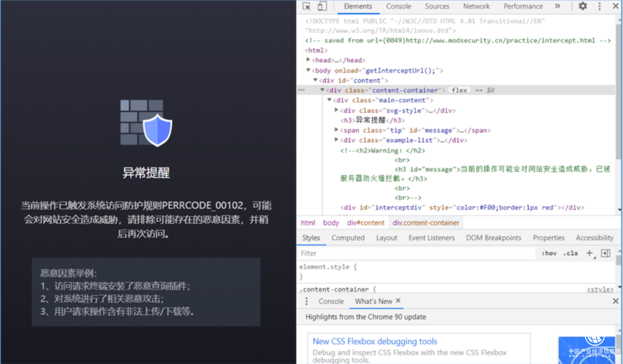
Task: Open the Computed styles tab
Action: pyautogui.click(x=348, y=238)
